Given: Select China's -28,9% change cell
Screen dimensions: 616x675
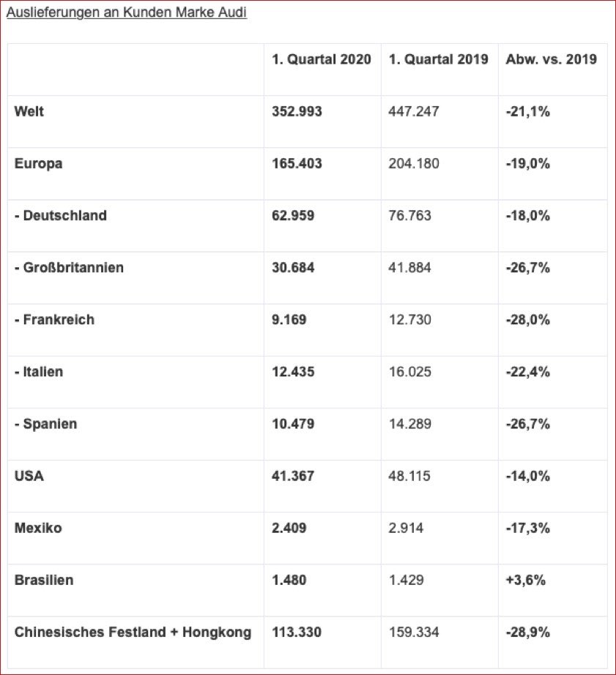Looking at the screenshot, I should point(527,632).
